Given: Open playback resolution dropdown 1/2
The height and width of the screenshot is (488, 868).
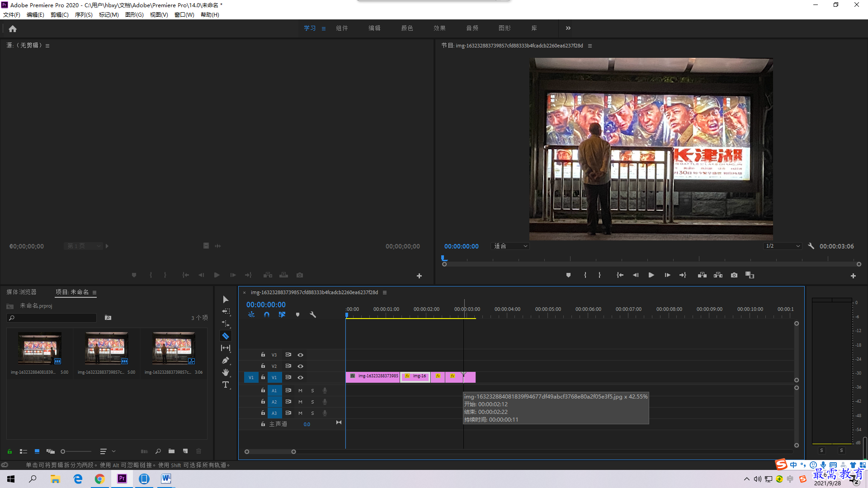Looking at the screenshot, I should coord(783,246).
